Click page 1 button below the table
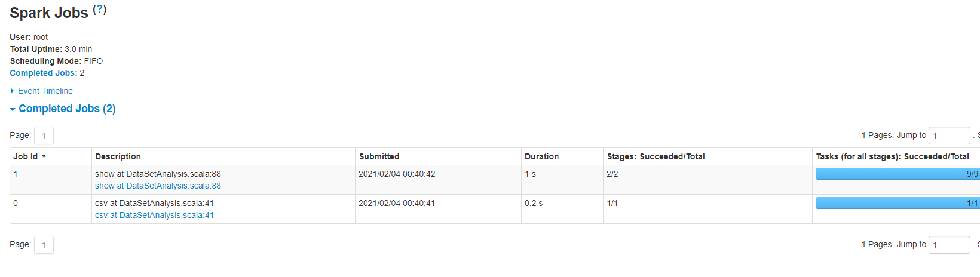This screenshot has height=277, width=980. pos(44,245)
